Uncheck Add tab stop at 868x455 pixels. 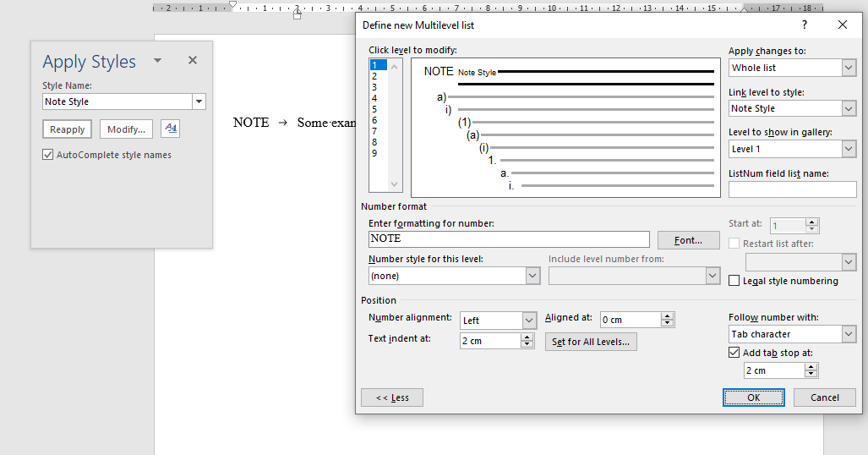coord(734,353)
